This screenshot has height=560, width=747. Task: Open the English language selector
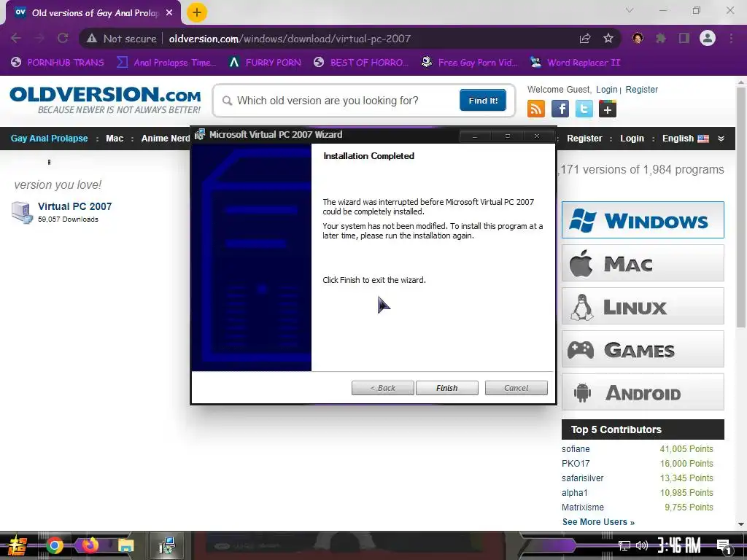[x=685, y=138]
